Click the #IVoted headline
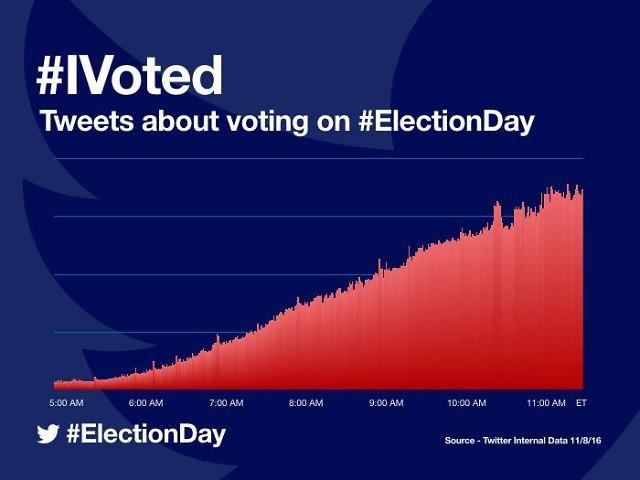This screenshot has width=640, height=480. click(130, 76)
